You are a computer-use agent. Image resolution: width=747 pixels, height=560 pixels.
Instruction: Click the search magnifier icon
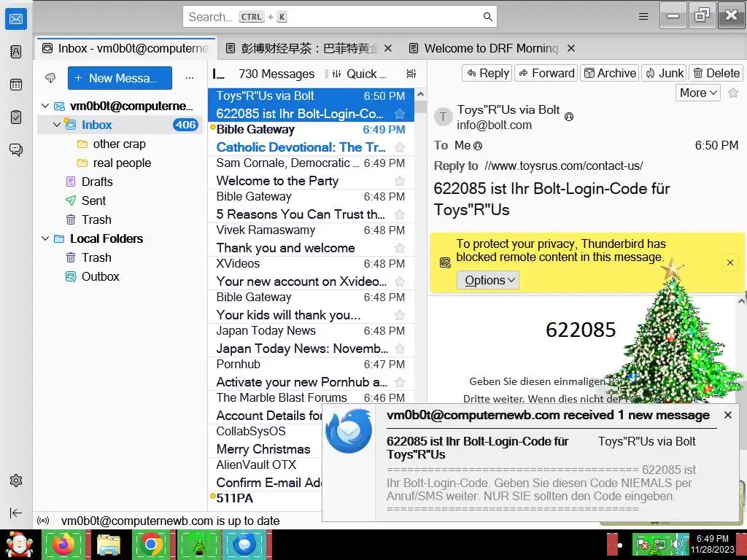487,17
